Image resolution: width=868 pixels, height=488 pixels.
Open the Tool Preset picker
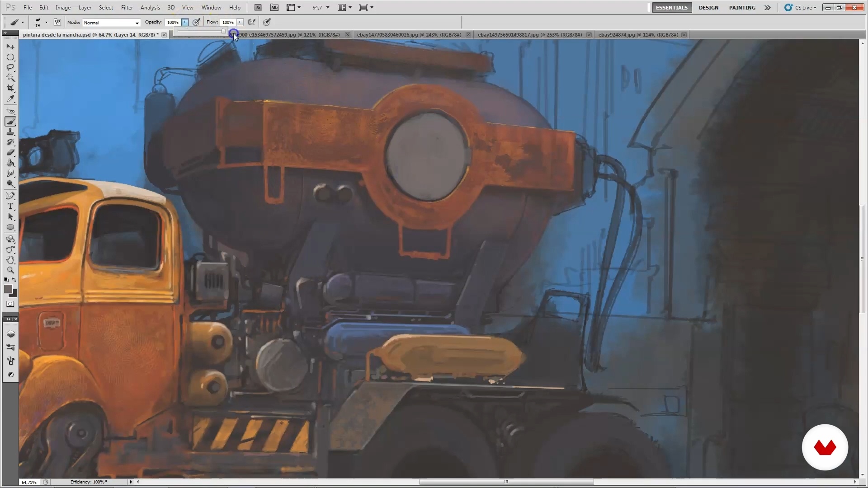[17, 22]
